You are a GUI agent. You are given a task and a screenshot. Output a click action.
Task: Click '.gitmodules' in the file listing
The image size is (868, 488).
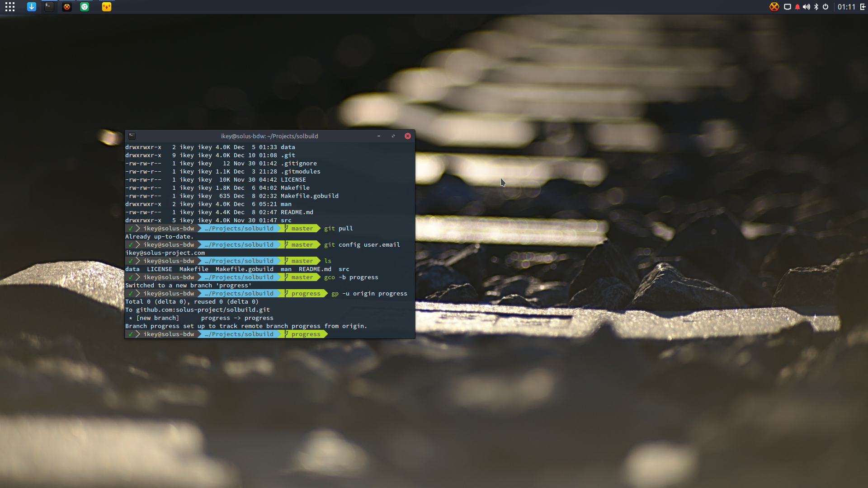pos(301,172)
